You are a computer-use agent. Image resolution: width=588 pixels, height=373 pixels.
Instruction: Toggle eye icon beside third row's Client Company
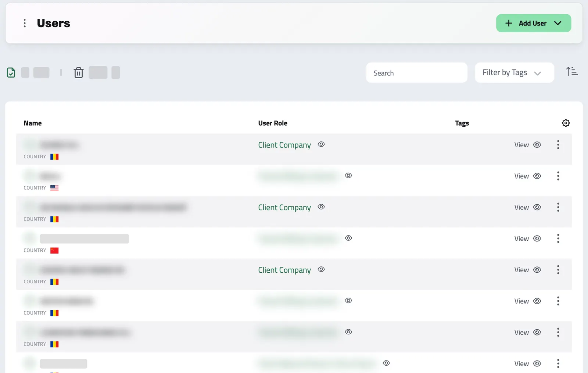(x=321, y=207)
